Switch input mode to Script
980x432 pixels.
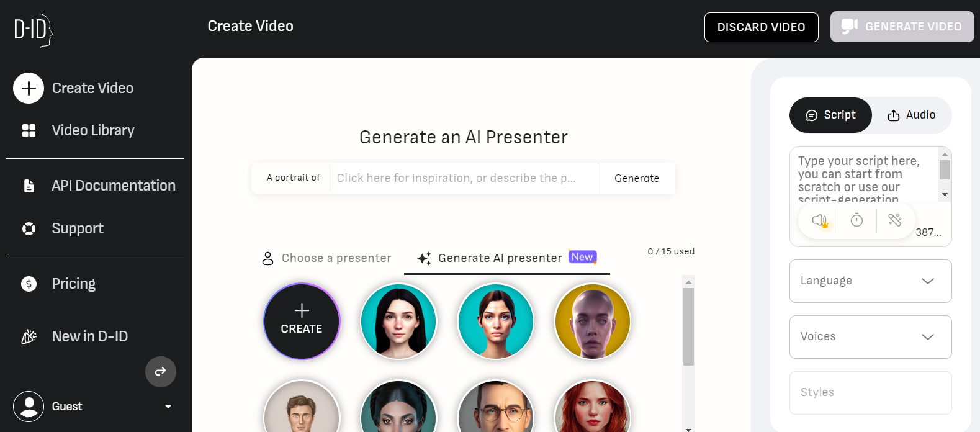[x=830, y=115]
